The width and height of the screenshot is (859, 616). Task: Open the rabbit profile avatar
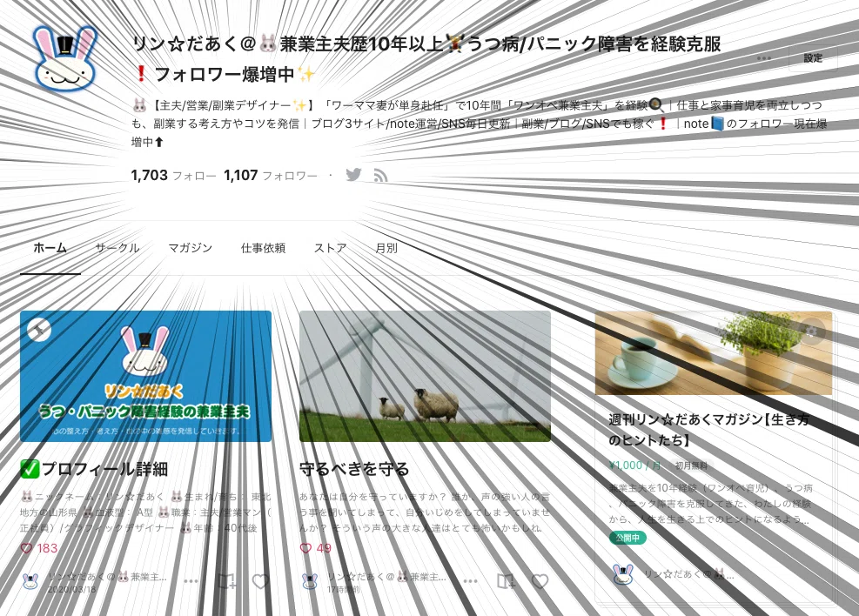tap(65, 58)
